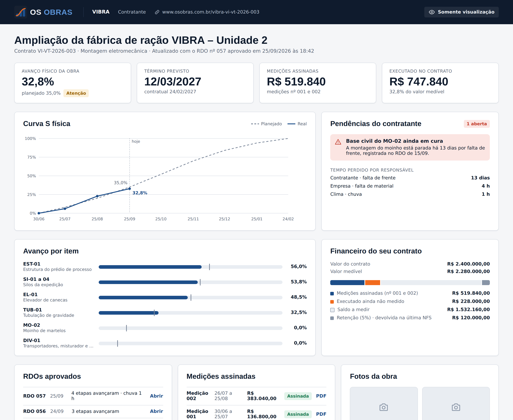Click the '4 etapas avançaram · chuva 1 h' text

[x=107, y=396]
